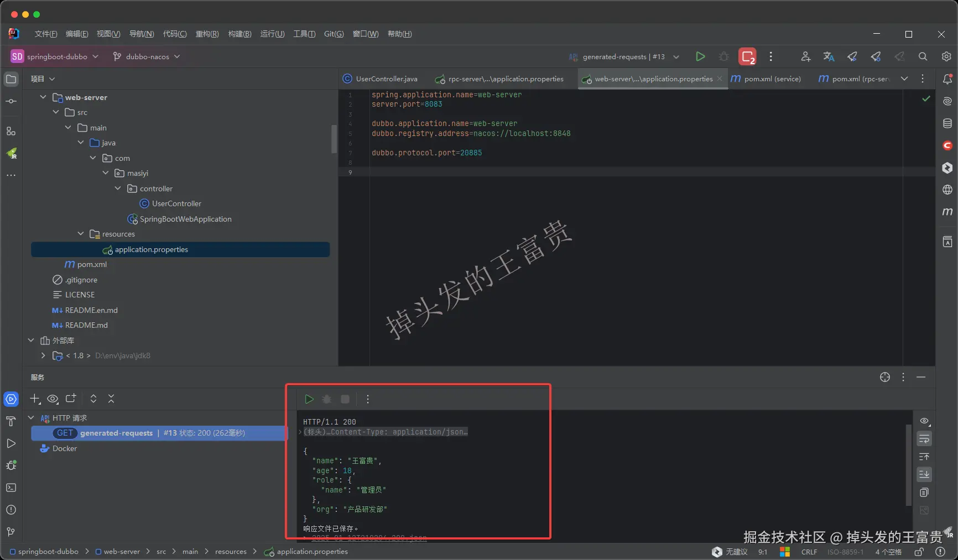This screenshot has height=560, width=958.
Task: Open the Commit tool window
Action: point(11,101)
